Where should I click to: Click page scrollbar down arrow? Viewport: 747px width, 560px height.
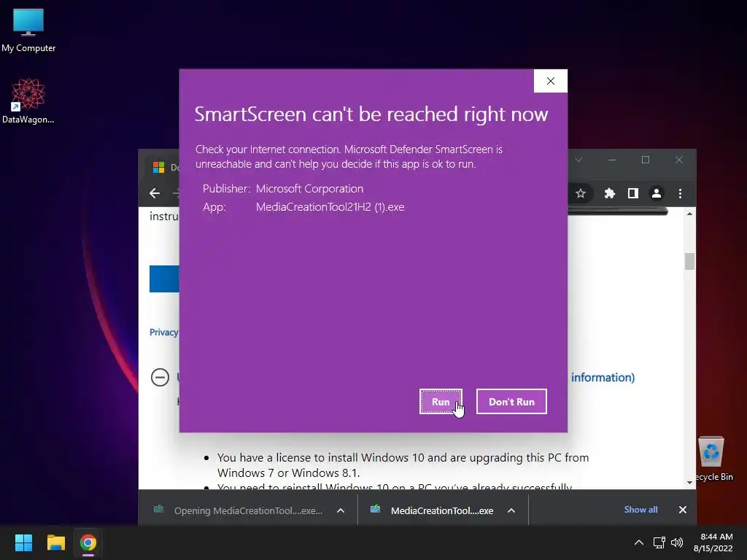click(689, 483)
